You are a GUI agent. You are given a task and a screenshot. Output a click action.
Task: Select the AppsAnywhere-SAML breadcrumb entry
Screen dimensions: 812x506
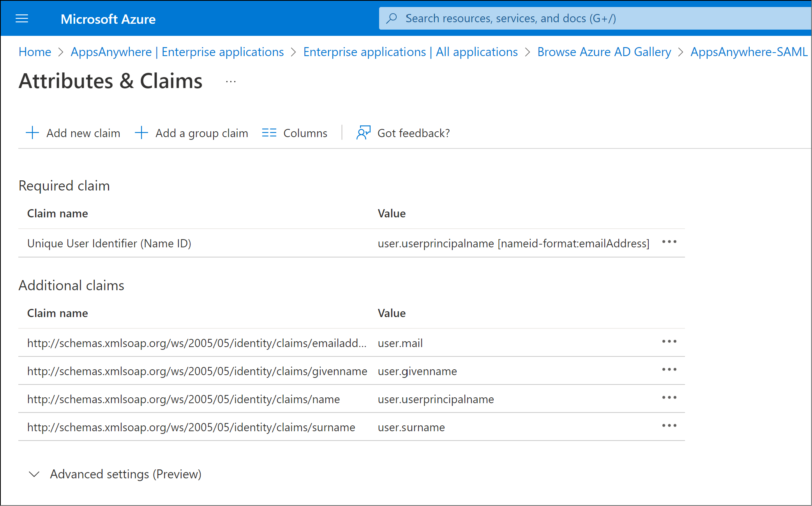(x=749, y=52)
